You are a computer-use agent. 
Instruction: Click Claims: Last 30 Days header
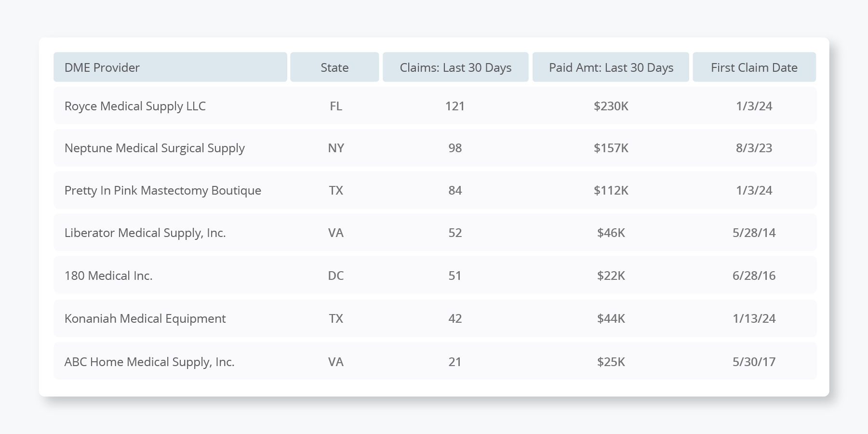click(x=455, y=67)
